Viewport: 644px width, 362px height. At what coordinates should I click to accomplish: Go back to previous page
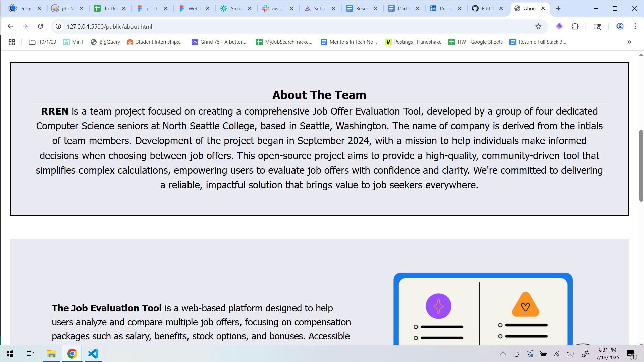[10, 26]
